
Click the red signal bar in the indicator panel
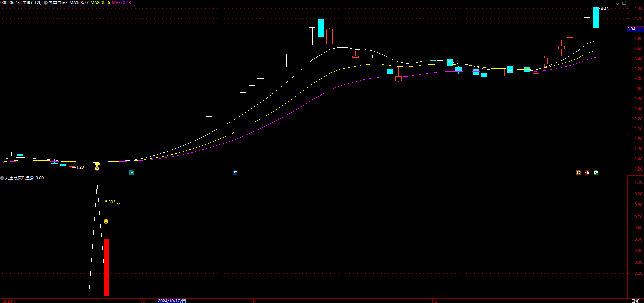(x=106, y=268)
